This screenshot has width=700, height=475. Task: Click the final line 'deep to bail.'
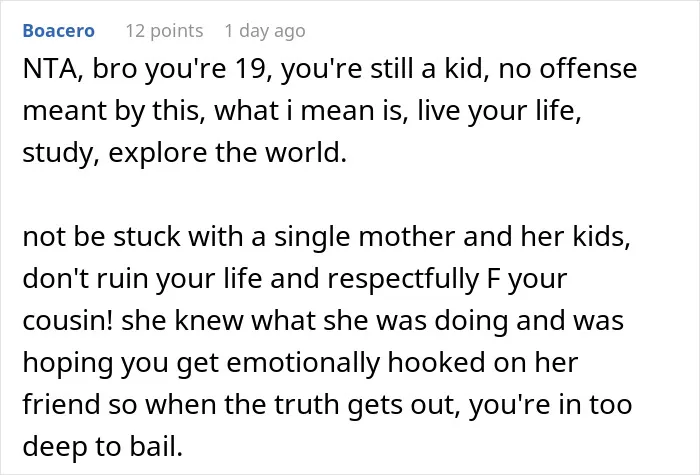(x=103, y=446)
